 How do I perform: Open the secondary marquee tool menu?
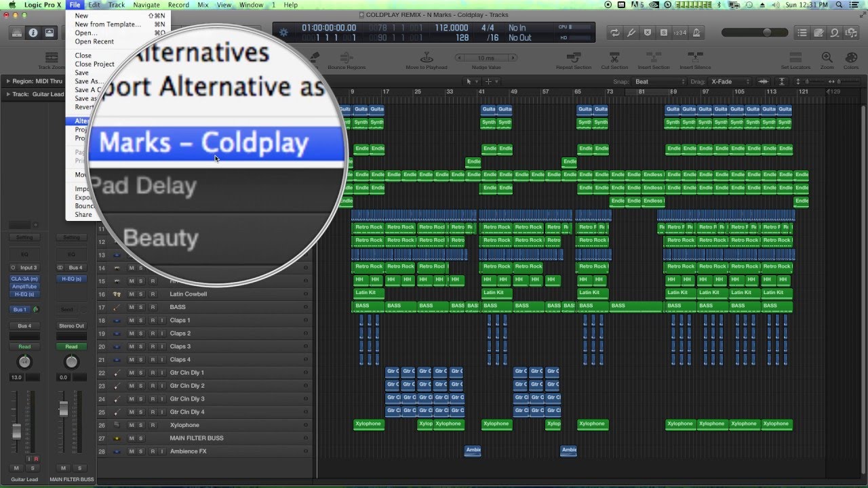click(491, 82)
